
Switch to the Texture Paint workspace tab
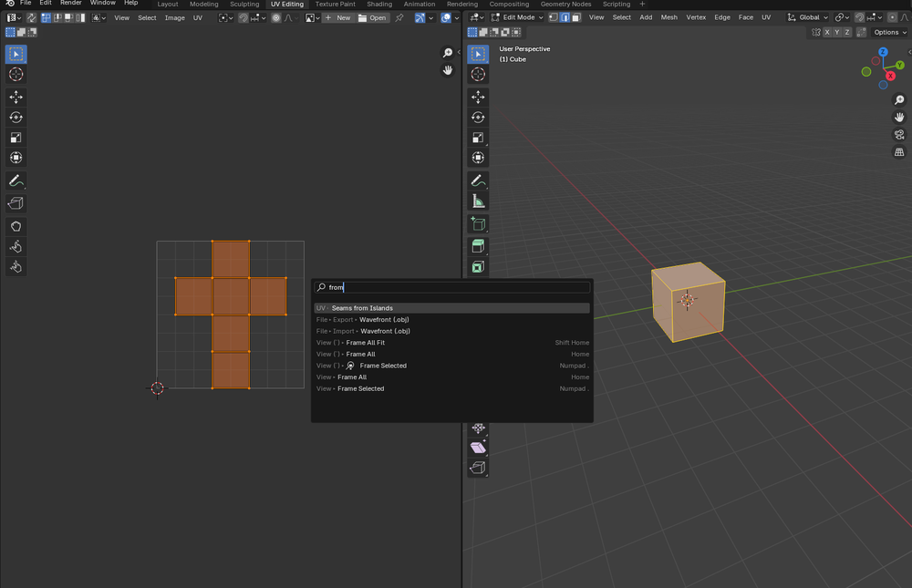(335, 5)
